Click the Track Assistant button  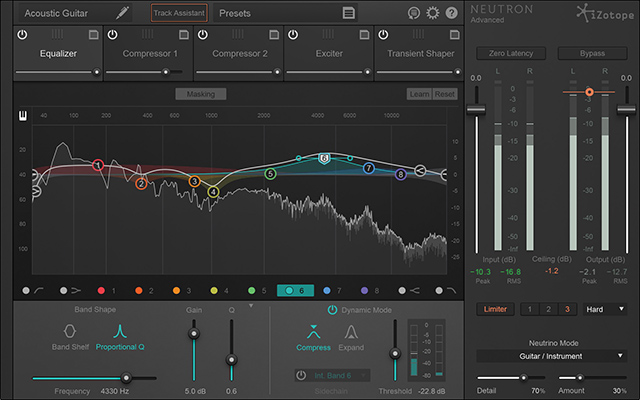pyautogui.click(x=180, y=14)
